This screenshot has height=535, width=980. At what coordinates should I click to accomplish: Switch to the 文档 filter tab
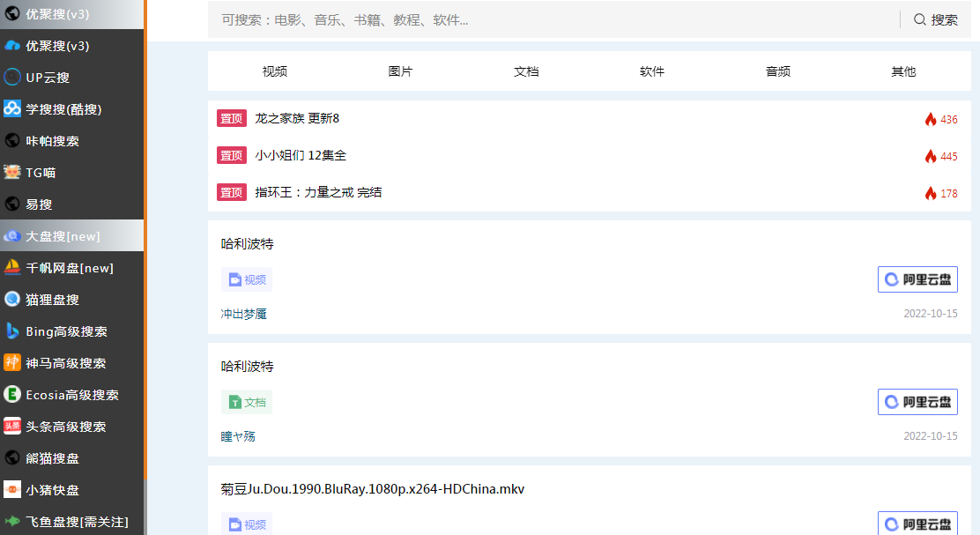pyautogui.click(x=526, y=71)
